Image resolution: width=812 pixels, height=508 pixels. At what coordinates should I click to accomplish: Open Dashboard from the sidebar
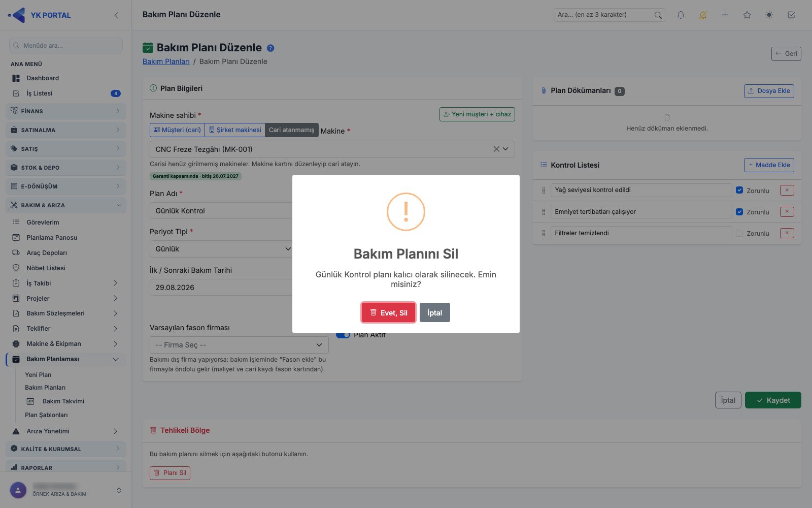43,78
